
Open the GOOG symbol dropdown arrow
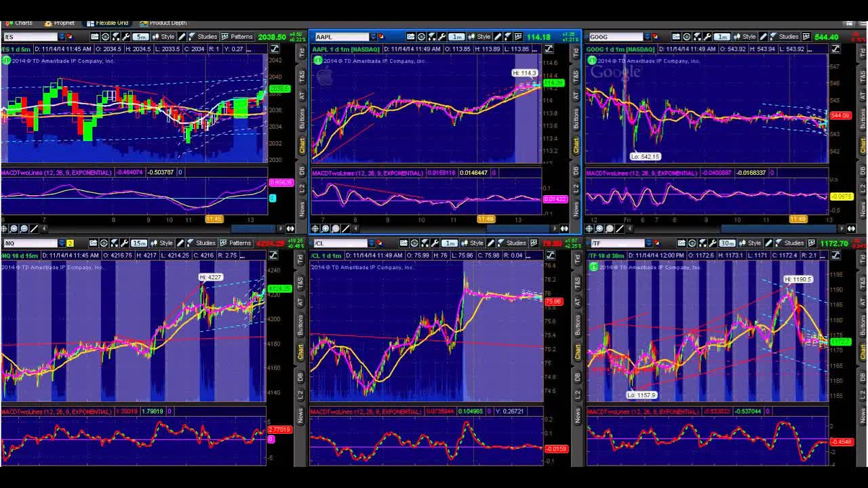click(647, 37)
